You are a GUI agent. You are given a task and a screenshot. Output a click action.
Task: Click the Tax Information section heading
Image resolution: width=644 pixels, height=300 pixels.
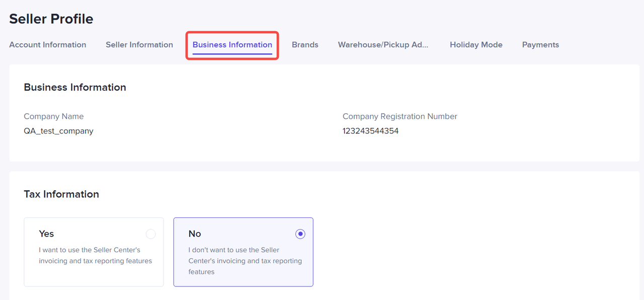point(61,194)
